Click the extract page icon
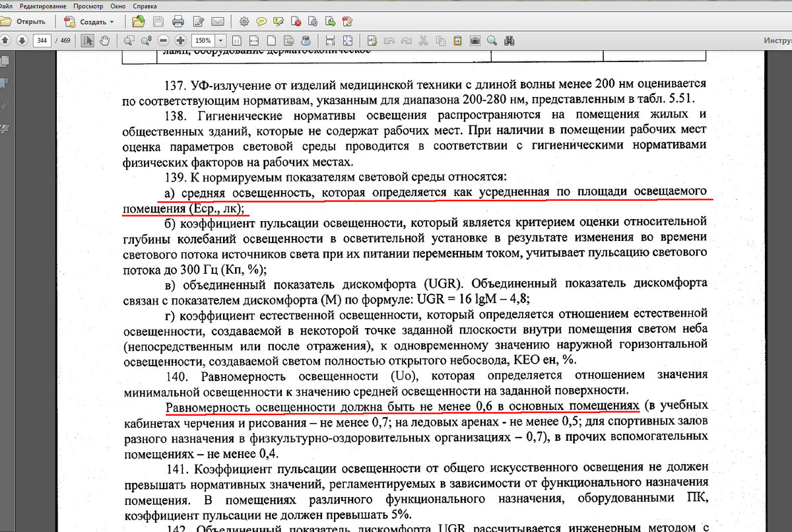Screen dimensions: 792x532 pyautogui.click(x=330, y=21)
